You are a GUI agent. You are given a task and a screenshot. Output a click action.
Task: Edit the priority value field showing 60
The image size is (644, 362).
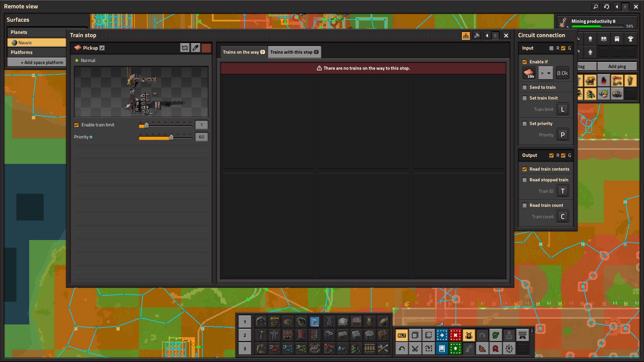[x=201, y=137]
